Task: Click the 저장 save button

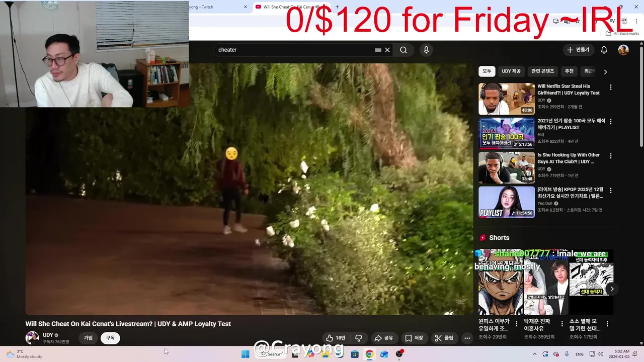Action: click(414, 338)
